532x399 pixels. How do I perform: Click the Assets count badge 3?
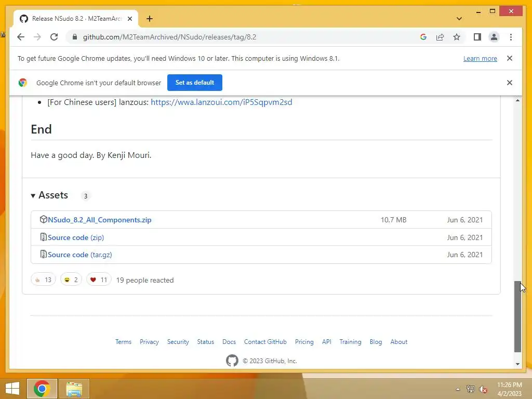86,196
